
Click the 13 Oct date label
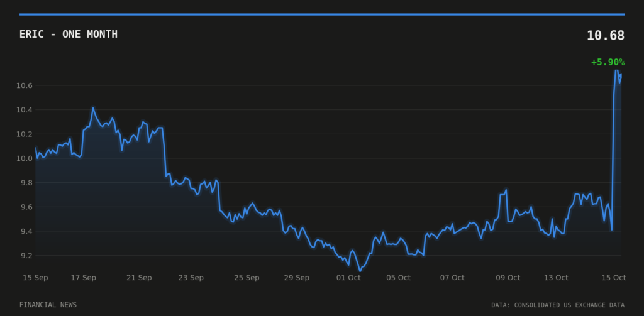(x=556, y=278)
